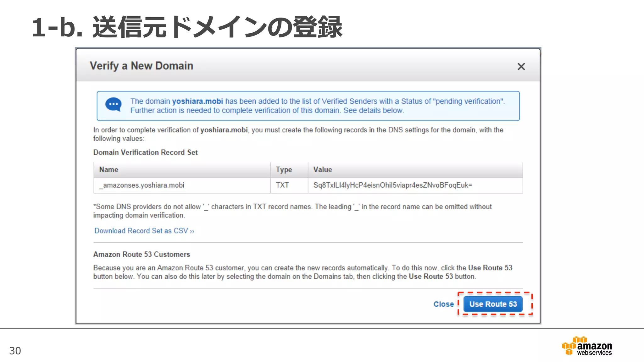
Task: Click the Amazon Web Services logo
Action: point(587,346)
